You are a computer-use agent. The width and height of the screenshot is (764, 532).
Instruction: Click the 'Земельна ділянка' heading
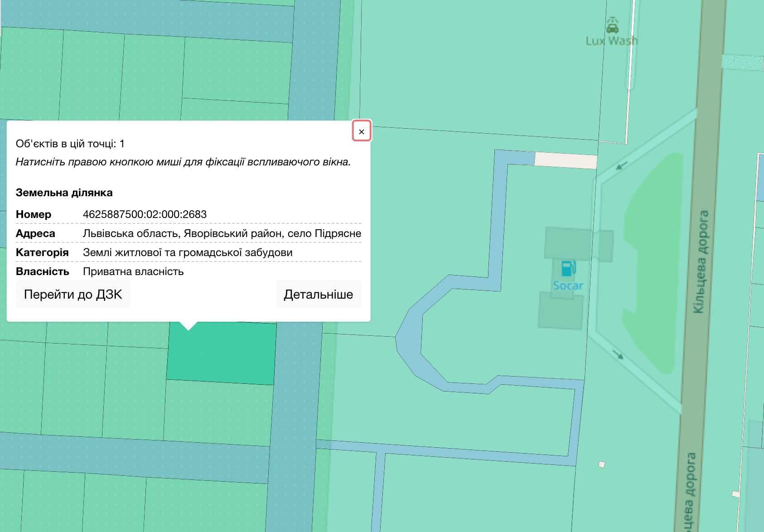click(x=64, y=193)
